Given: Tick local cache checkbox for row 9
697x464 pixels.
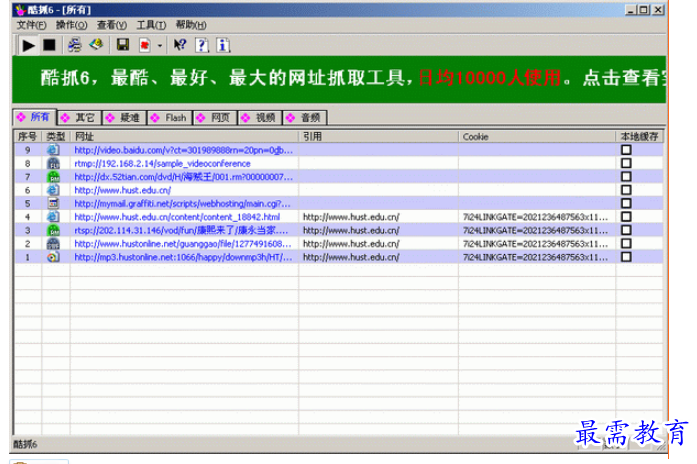Looking at the screenshot, I should [x=626, y=150].
